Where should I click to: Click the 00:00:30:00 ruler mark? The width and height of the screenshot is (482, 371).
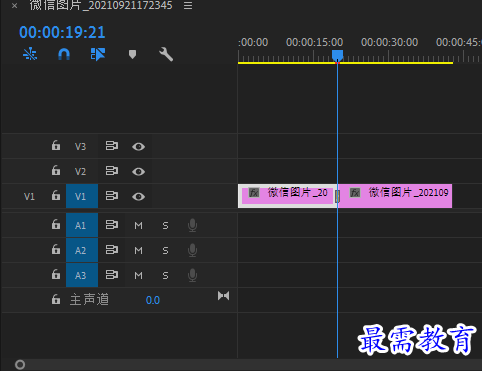(x=389, y=42)
